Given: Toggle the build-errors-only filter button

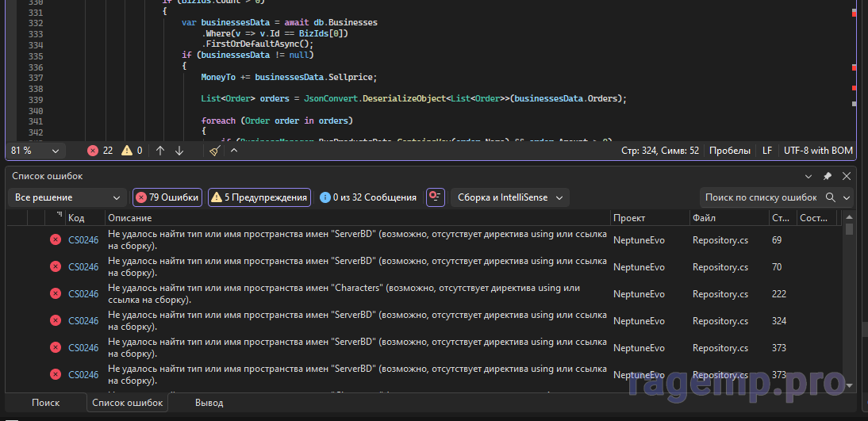Looking at the screenshot, I should [x=435, y=197].
